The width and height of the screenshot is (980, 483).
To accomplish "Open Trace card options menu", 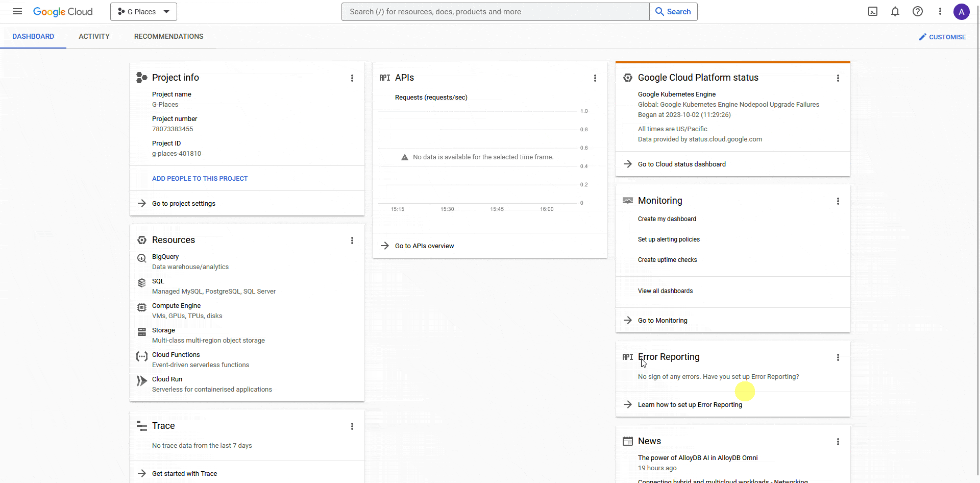I will coord(352,426).
